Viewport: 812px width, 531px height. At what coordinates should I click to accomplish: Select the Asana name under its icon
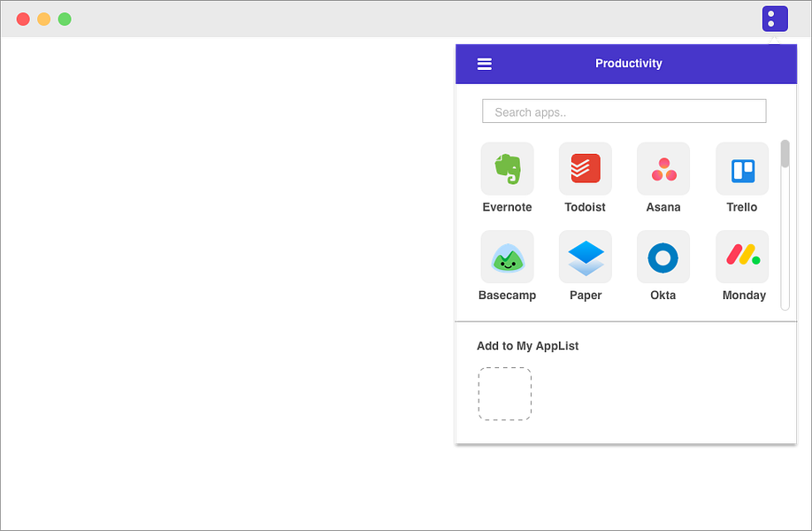(663, 206)
